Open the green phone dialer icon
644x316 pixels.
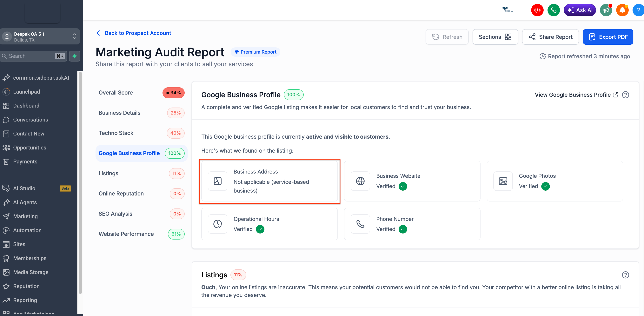pos(554,10)
